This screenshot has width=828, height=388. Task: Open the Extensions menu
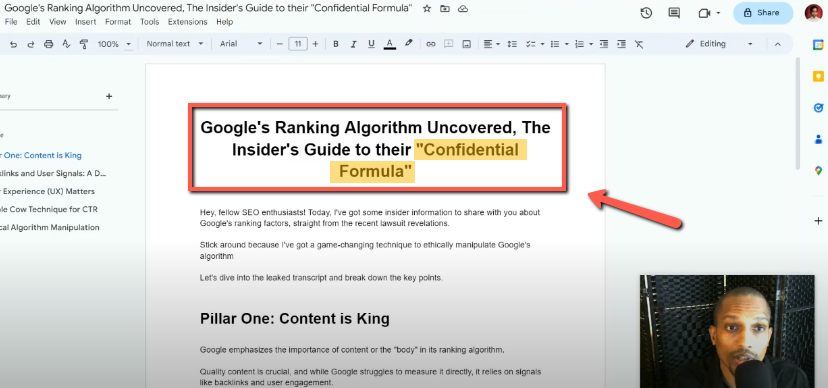tap(187, 22)
